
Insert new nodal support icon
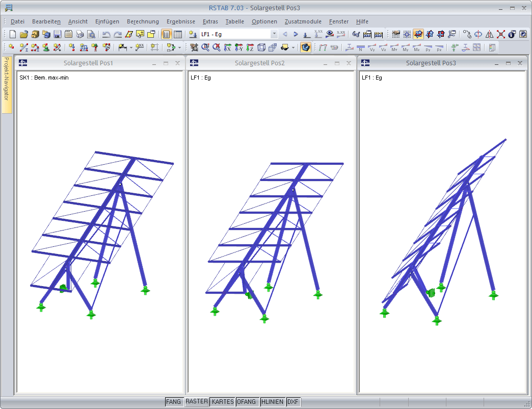click(x=46, y=47)
